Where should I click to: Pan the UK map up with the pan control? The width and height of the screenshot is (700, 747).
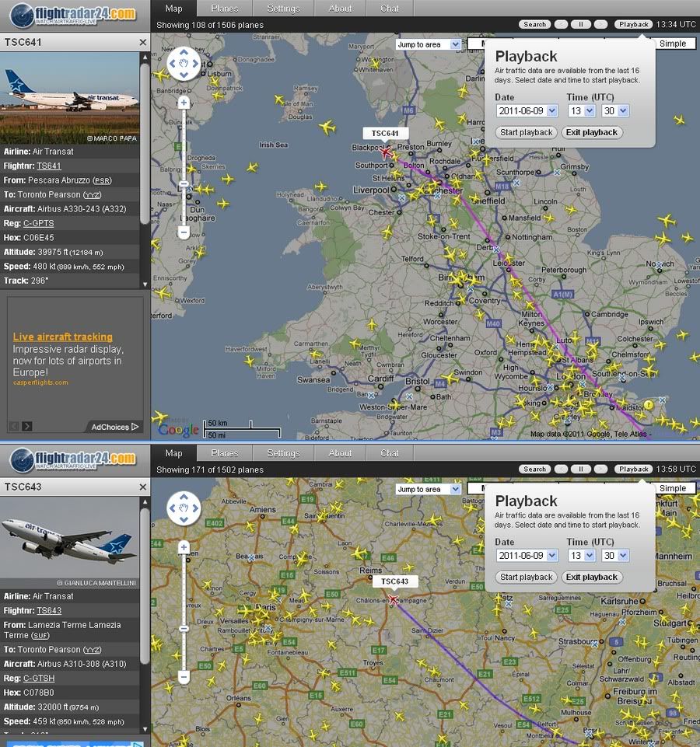point(184,52)
